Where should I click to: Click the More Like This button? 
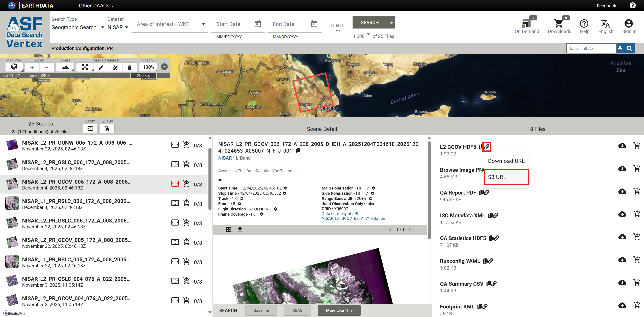click(339, 310)
